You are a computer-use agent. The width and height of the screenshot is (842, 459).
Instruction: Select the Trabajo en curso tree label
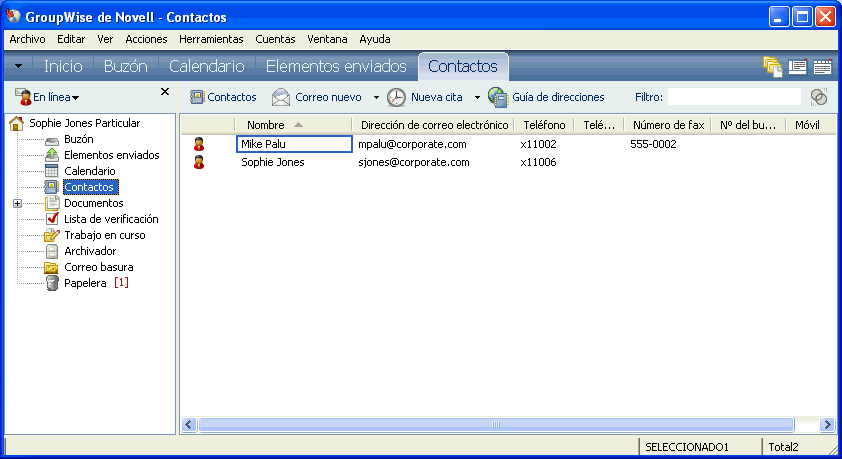click(x=105, y=235)
